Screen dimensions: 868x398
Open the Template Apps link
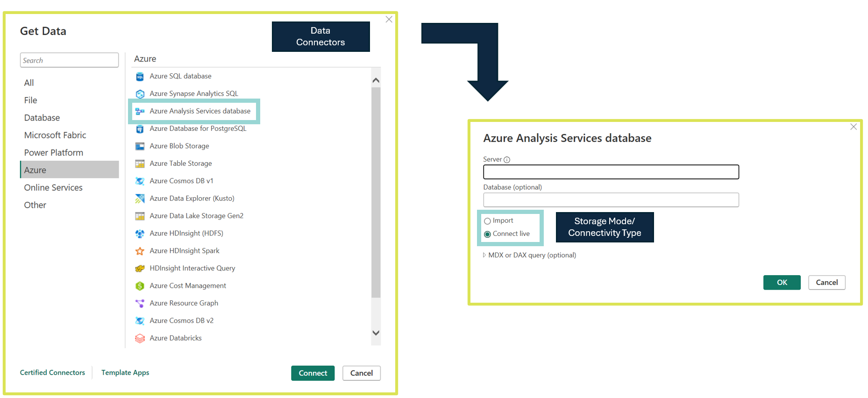point(125,373)
